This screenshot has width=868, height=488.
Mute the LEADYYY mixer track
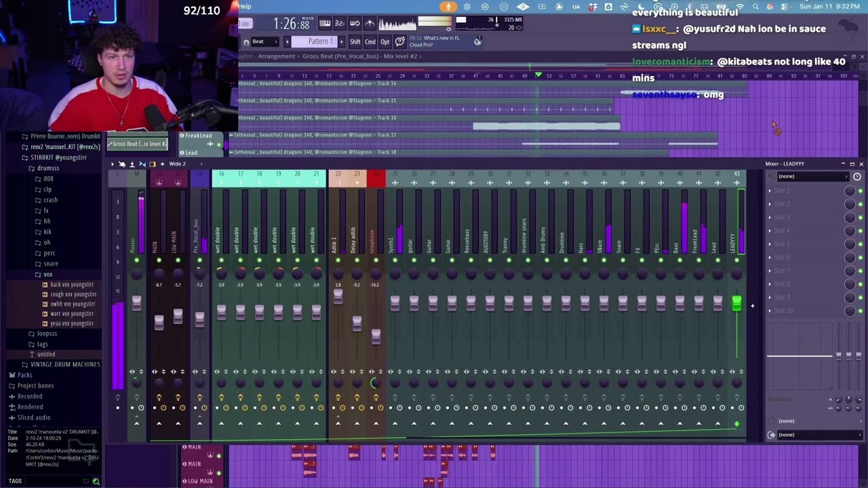[x=736, y=260]
